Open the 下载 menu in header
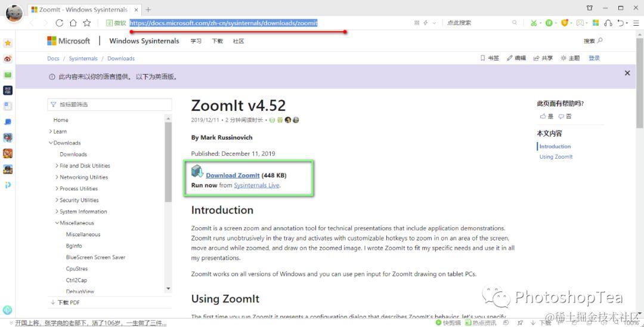Image resolution: width=644 pixels, height=327 pixels. click(217, 41)
